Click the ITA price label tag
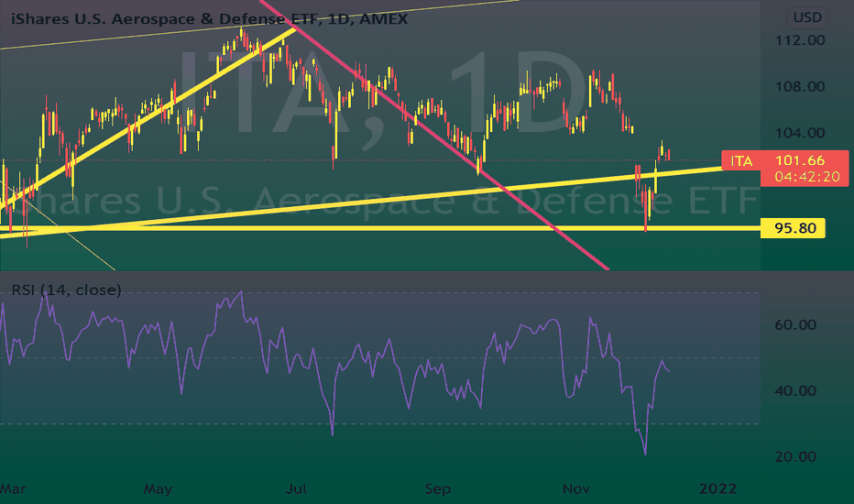The image size is (854, 504). (741, 160)
